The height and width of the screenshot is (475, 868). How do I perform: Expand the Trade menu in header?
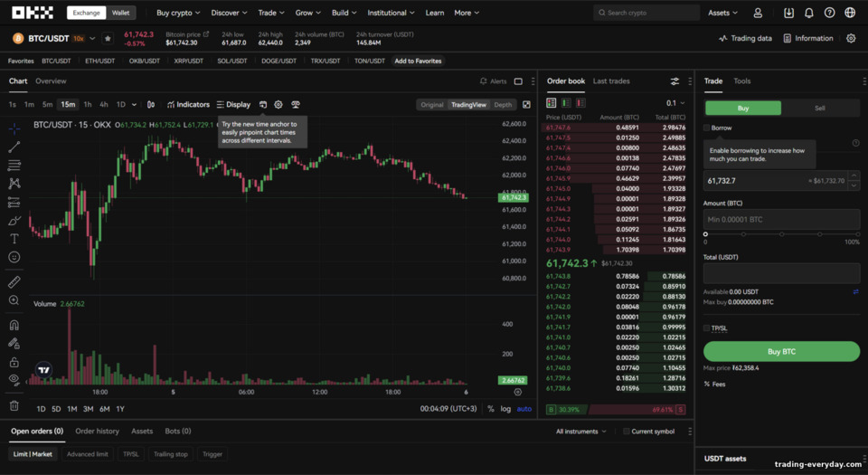coord(271,13)
